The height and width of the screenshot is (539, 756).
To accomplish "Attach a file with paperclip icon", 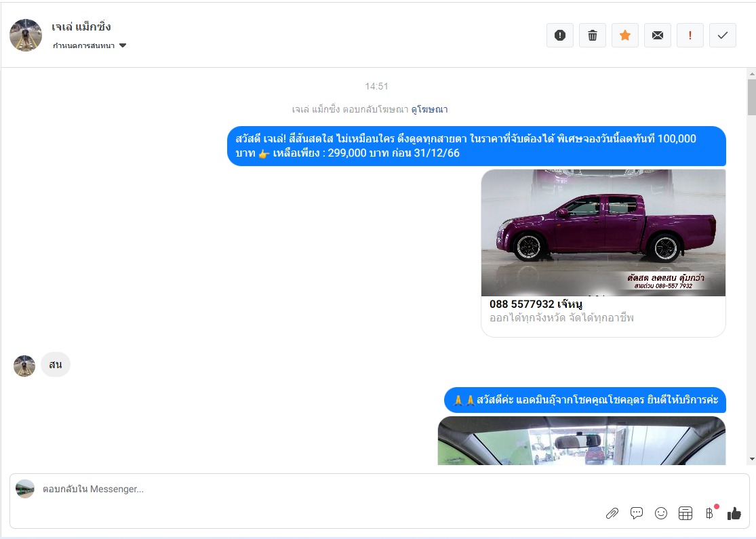I will (612, 513).
